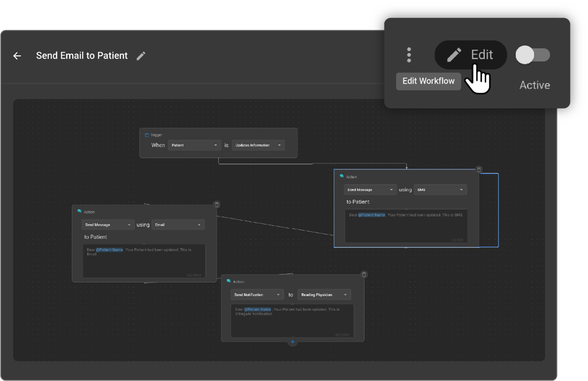The width and height of the screenshot is (588, 381).
Task: Click the back arrow icon
Action: tap(17, 56)
